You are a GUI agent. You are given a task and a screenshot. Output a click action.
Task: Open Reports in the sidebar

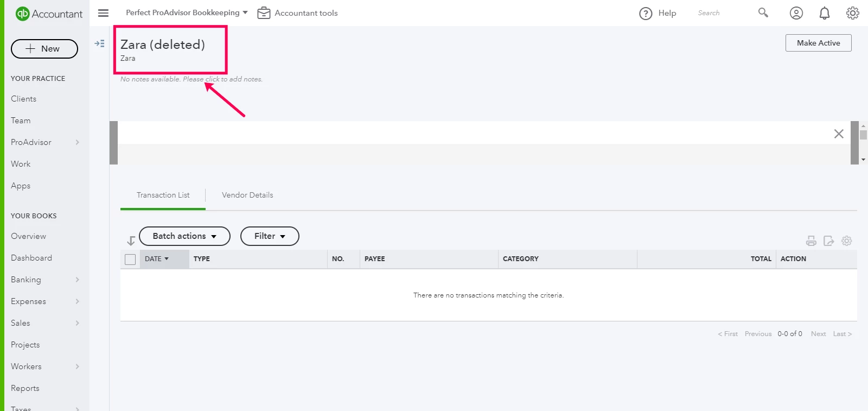click(x=25, y=388)
